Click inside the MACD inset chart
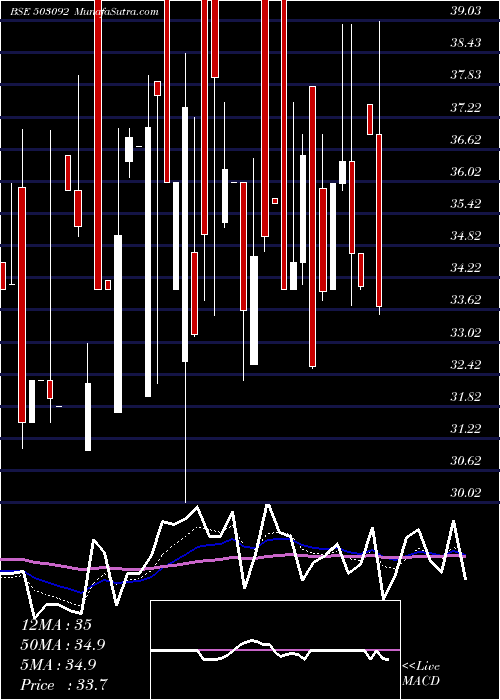Screen dimensions: 500x700 [x=275, y=650]
